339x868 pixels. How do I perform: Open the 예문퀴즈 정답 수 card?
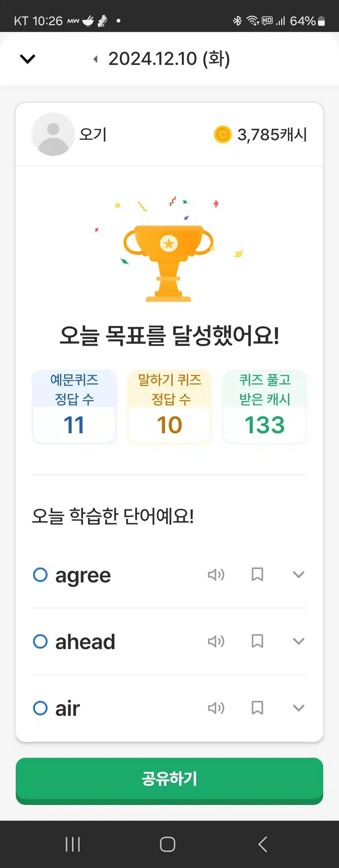tap(74, 407)
